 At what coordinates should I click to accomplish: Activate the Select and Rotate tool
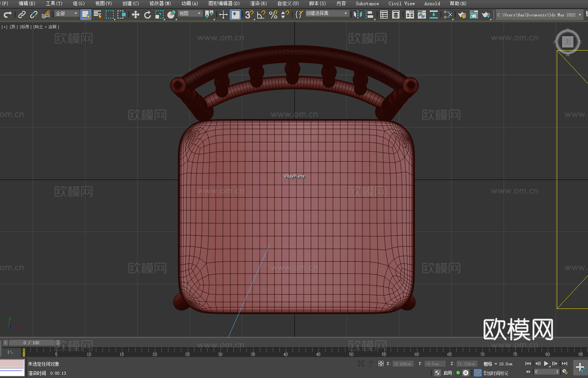point(148,14)
